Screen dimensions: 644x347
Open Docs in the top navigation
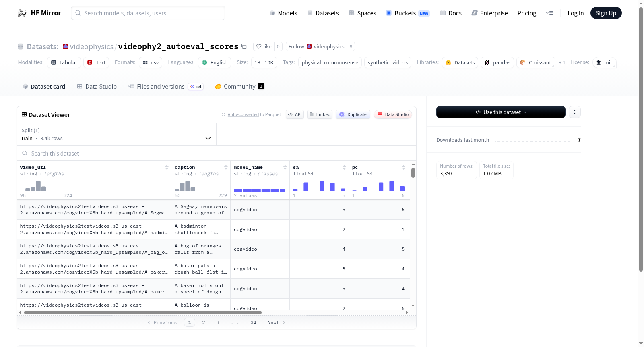[451, 13]
